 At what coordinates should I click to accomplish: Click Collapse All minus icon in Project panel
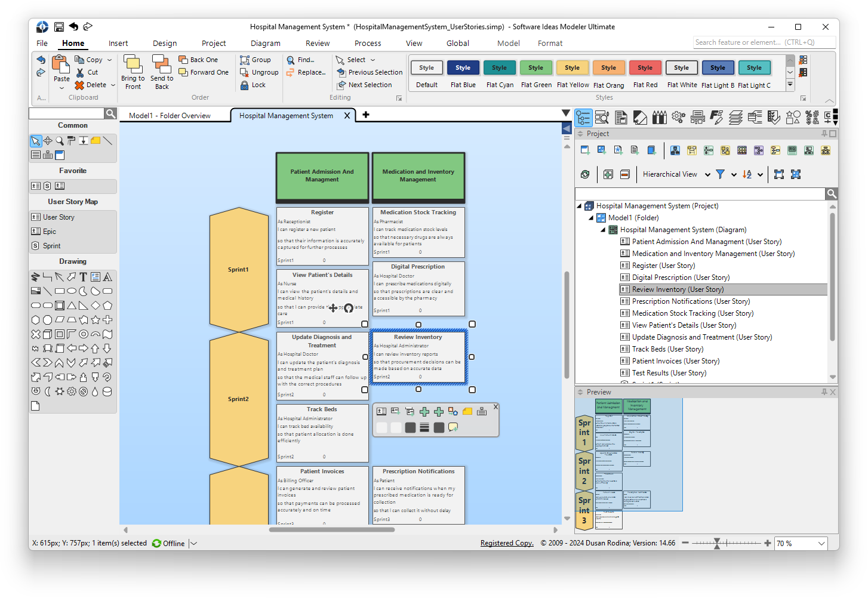click(x=624, y=174)
